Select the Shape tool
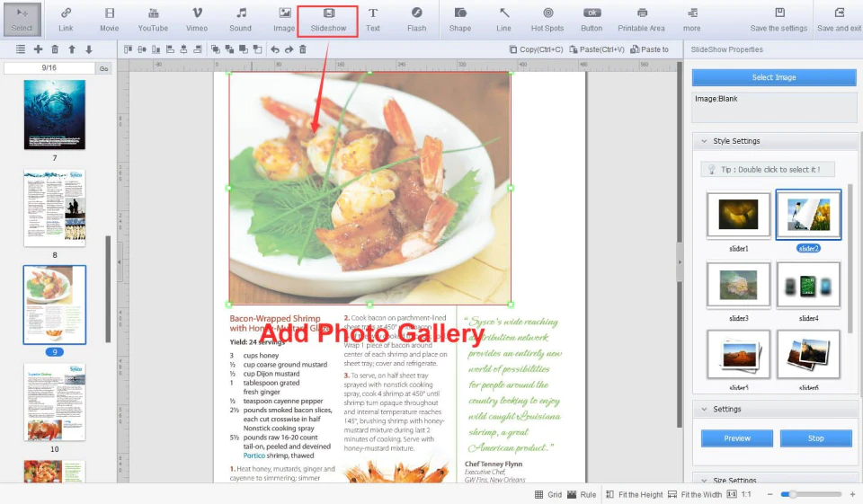This screenshot has width=863, height=504. (460, 20)
